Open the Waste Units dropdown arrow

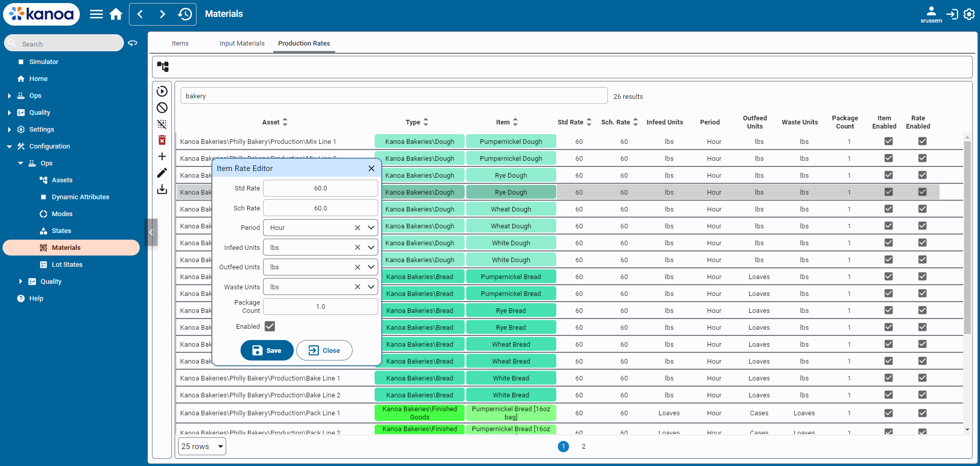(x=371, y=287)
